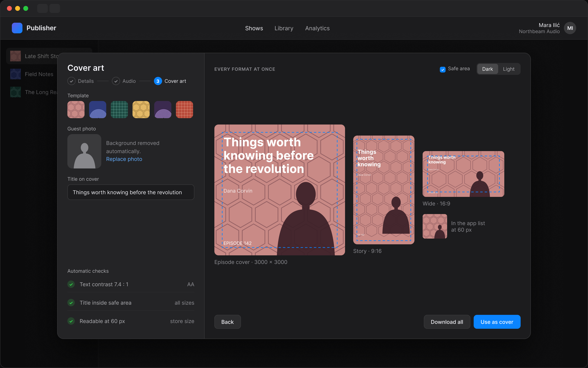588x368 pixels.
Task: Click Download all button
Action: click(447, 322)
